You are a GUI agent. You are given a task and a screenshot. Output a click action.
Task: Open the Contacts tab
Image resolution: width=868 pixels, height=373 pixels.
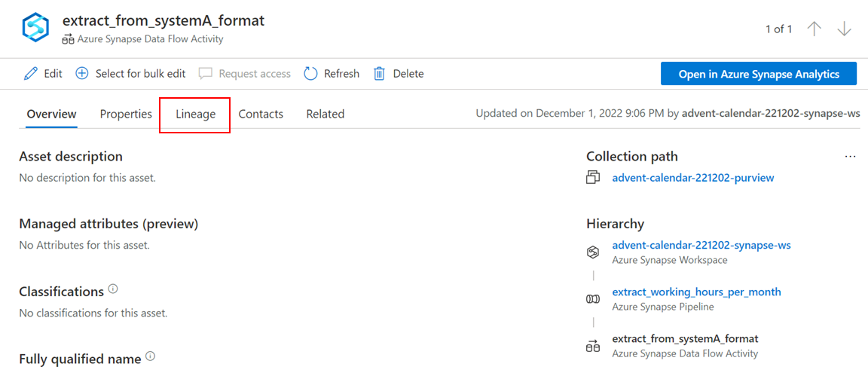[261, 114]
